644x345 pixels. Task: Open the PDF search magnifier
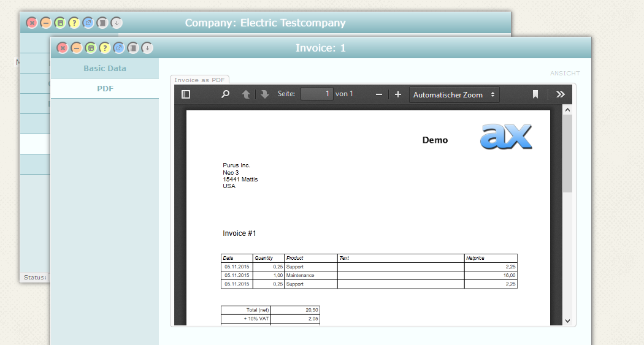pos(225,94)
